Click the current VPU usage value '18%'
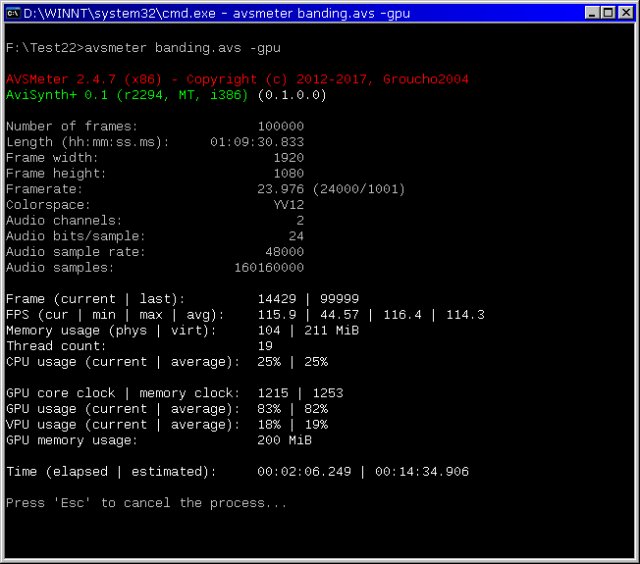640x564 pixels. (x=269, y=425)
